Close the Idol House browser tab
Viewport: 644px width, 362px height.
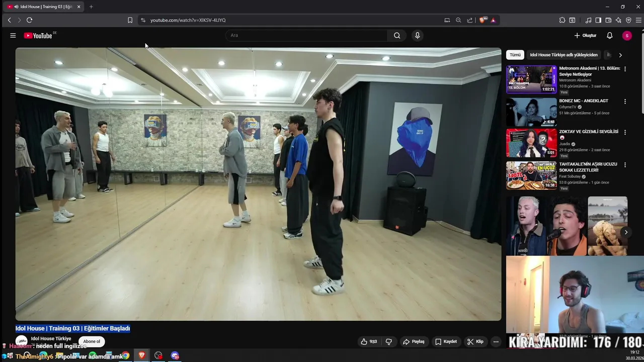[x=78, y=7]
